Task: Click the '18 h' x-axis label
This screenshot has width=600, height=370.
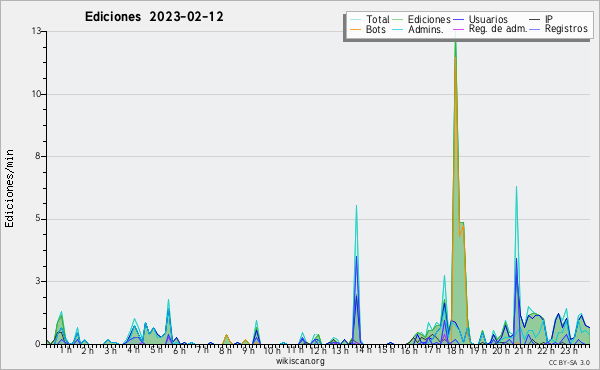Action: point(455,350)
